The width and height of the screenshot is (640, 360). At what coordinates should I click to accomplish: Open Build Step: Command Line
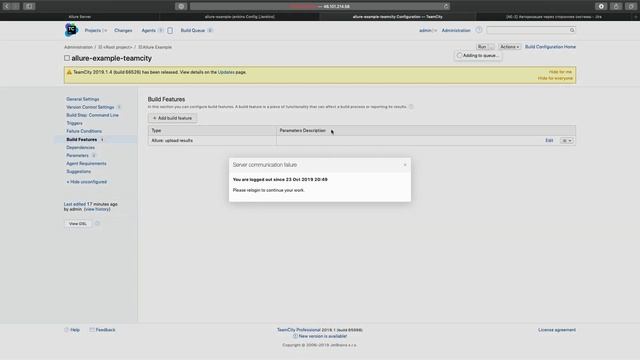[92, 116]
